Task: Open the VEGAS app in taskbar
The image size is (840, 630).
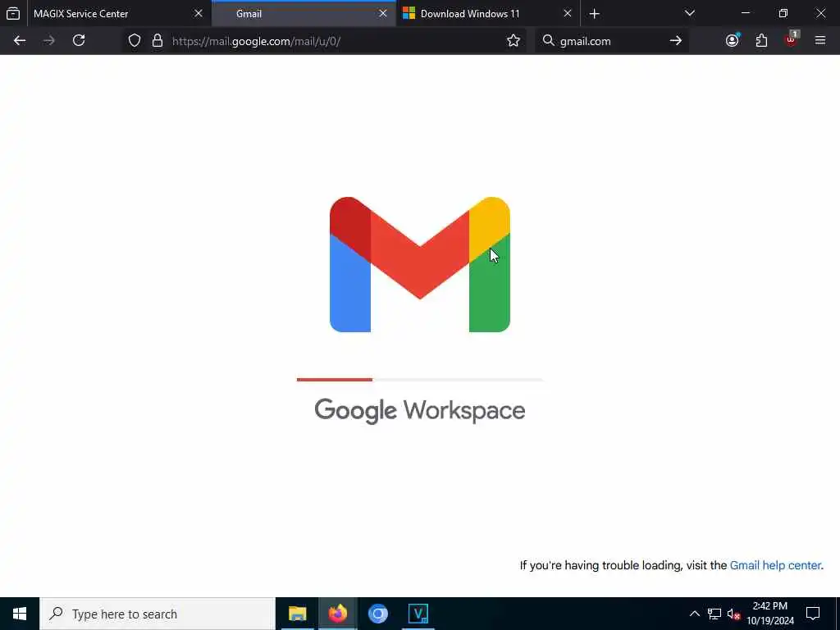Action: click(418, 614)
